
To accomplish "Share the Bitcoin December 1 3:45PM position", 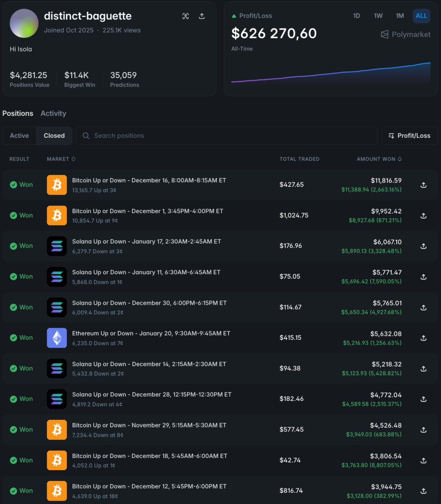I will click(423, 215).
